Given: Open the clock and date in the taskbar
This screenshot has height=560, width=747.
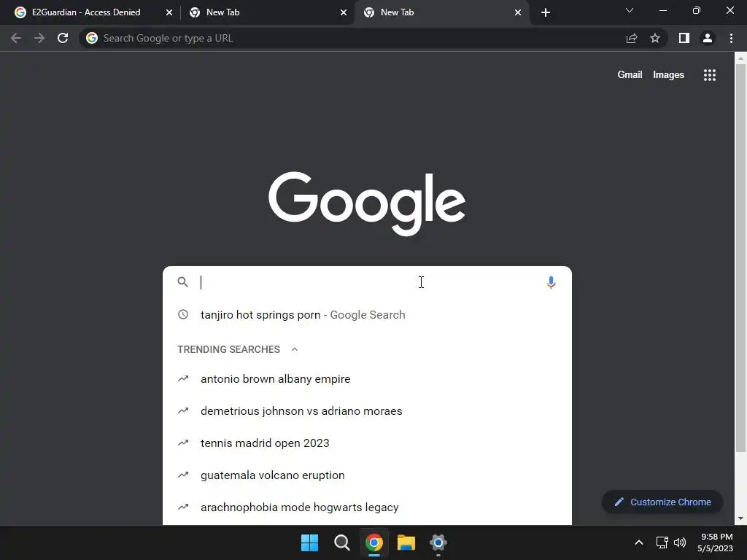Looking at the screenshot, I should [715, 542].
